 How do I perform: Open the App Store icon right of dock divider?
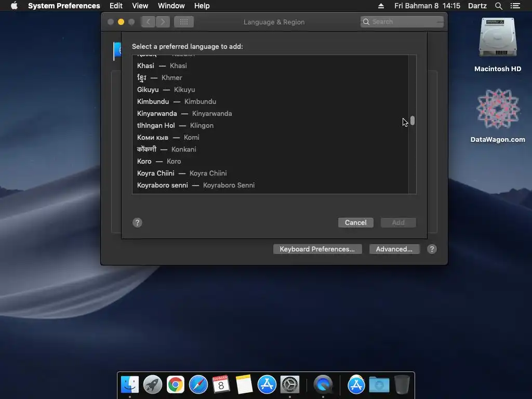tap(356, 384)
